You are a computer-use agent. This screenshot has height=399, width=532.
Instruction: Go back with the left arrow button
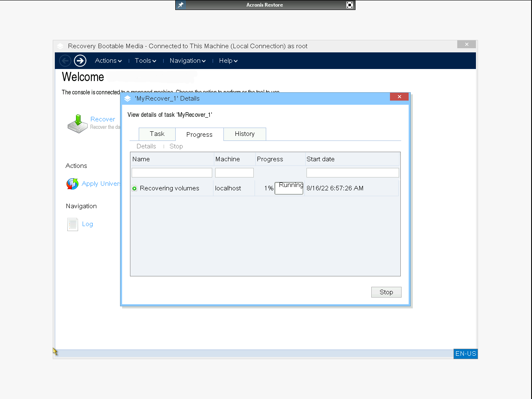(65, 61)
